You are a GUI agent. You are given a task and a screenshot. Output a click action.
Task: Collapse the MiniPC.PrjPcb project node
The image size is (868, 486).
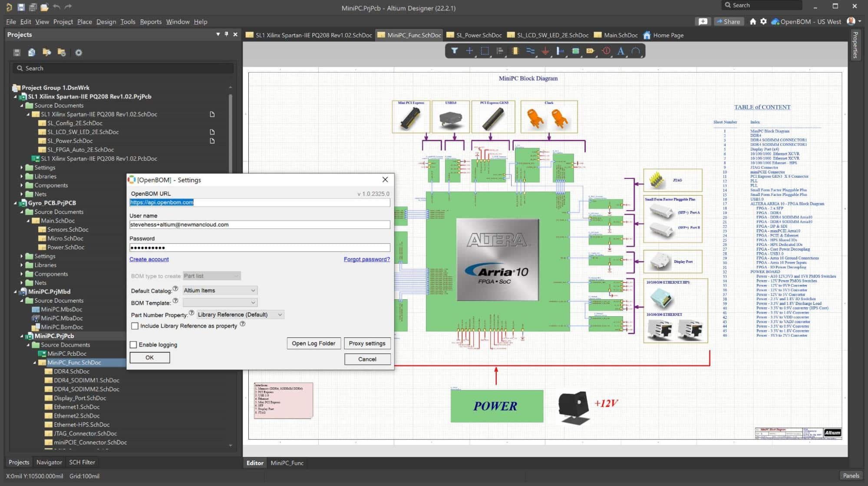[x=22, y=336]
